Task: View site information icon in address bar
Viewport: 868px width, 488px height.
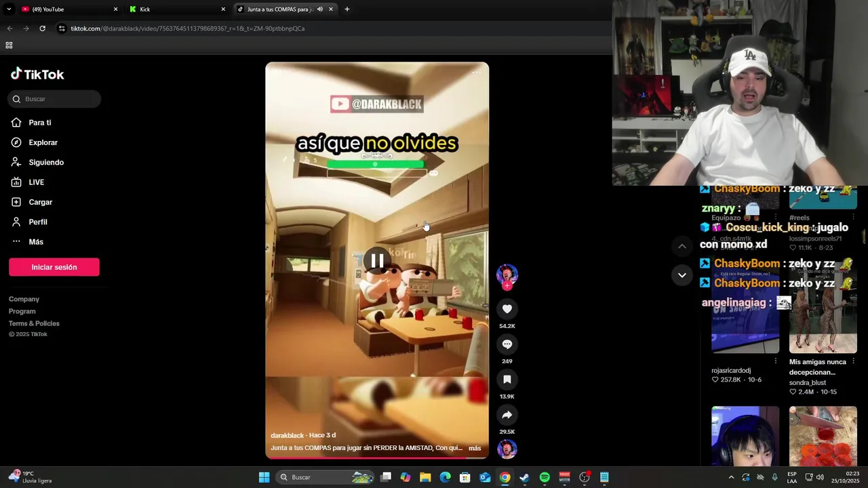Action: pyautogui.click(x=62, y=28)
